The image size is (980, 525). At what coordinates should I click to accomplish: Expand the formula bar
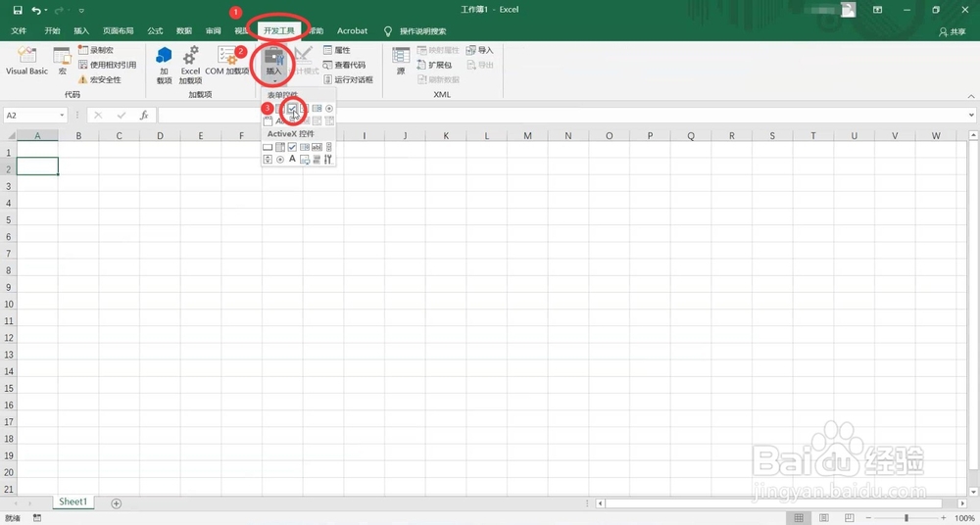point(972,115)
